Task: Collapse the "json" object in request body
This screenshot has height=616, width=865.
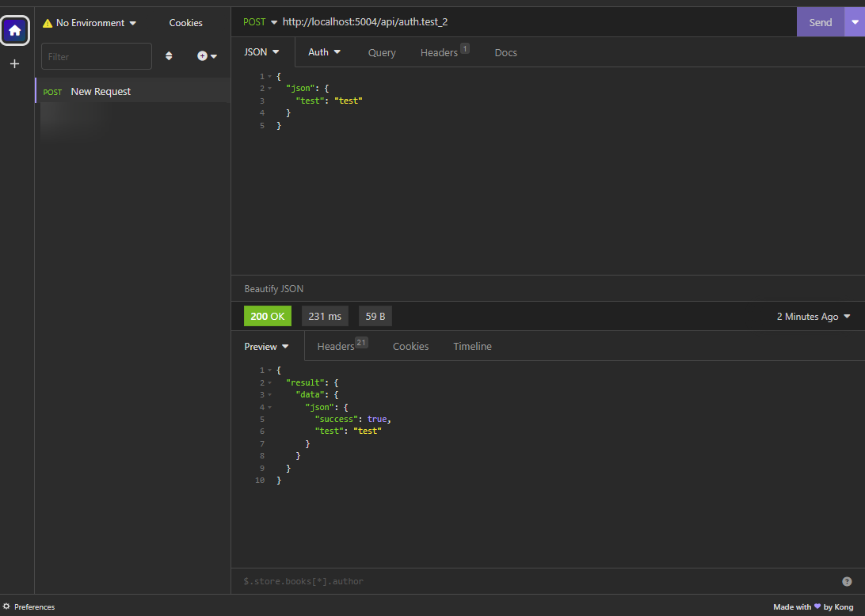Action: pyautogui.click(x=270, y=89)
